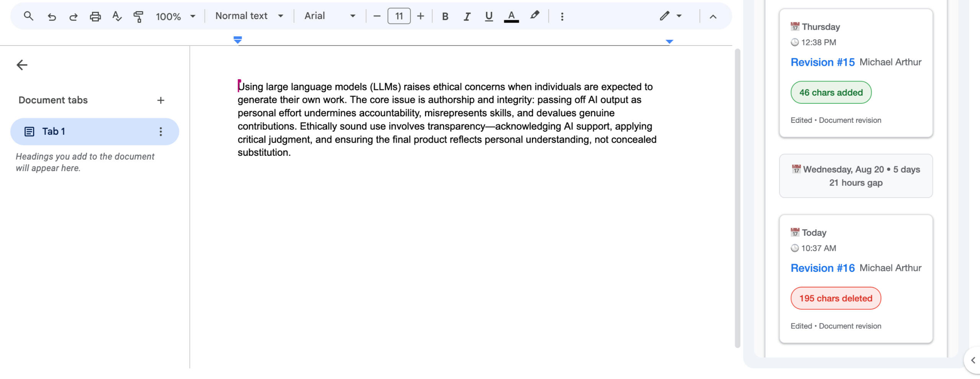Screen dimensions: 980x379
Task: Open the highlight color marker tool
Action: 534,16
